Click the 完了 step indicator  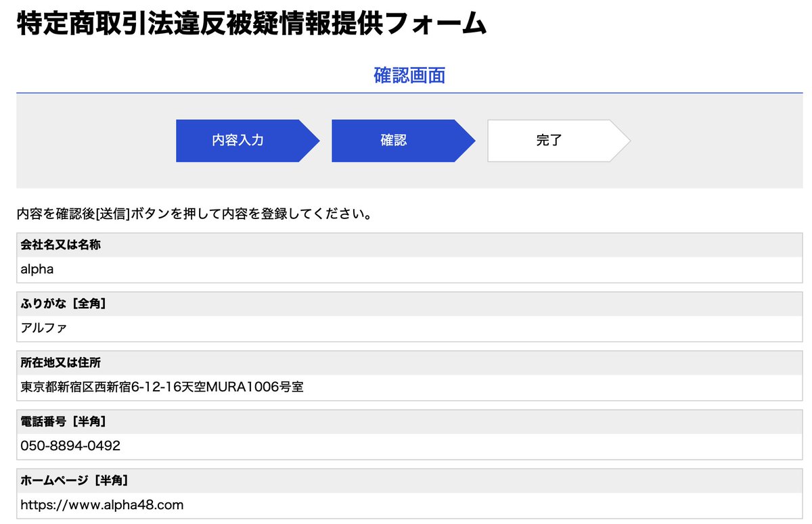click(x=558, y=141)
